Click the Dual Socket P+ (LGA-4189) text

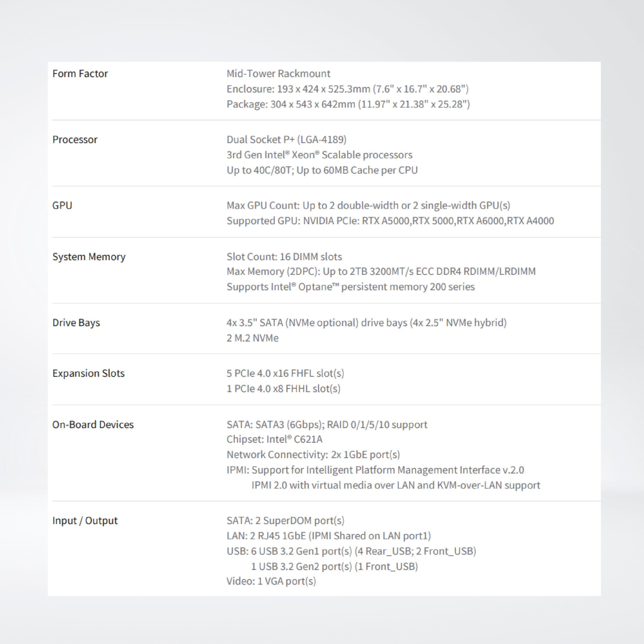pyautogui.click(x=287, y=140)
